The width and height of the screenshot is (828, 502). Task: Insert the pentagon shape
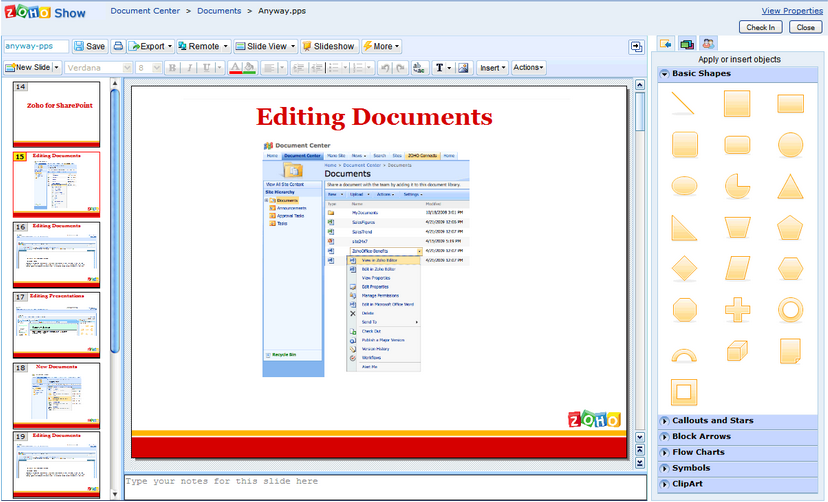(x=790, y=227)
